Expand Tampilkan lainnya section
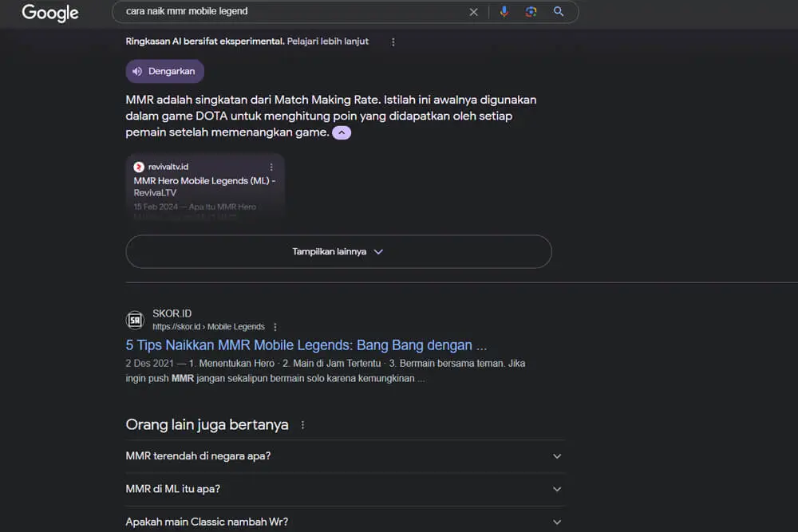Viewport: 798px width, 532px height. pyautogui.click(x=338, y=251)
